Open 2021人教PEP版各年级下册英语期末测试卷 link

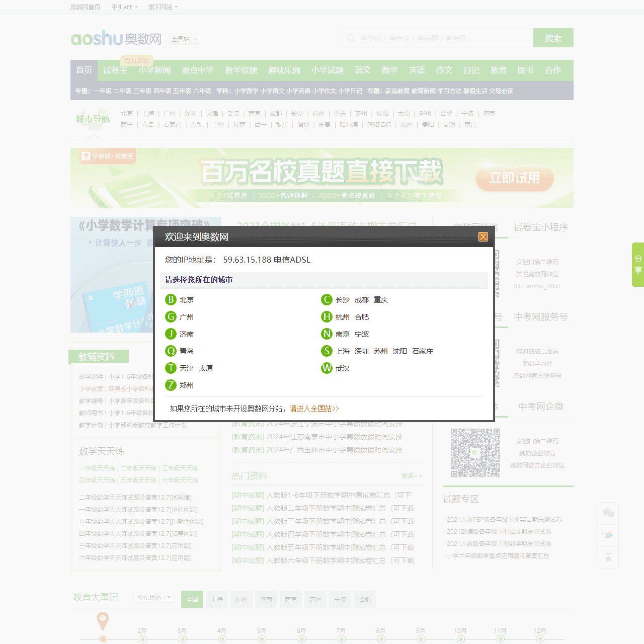[x=504, y=519]
